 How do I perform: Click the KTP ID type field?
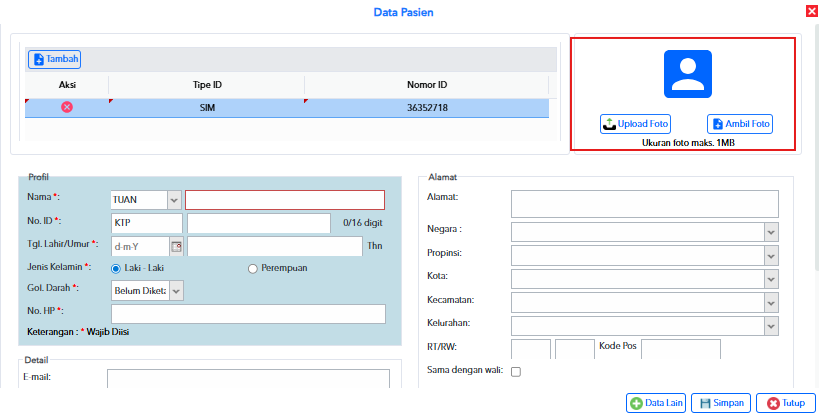point(147,223)
